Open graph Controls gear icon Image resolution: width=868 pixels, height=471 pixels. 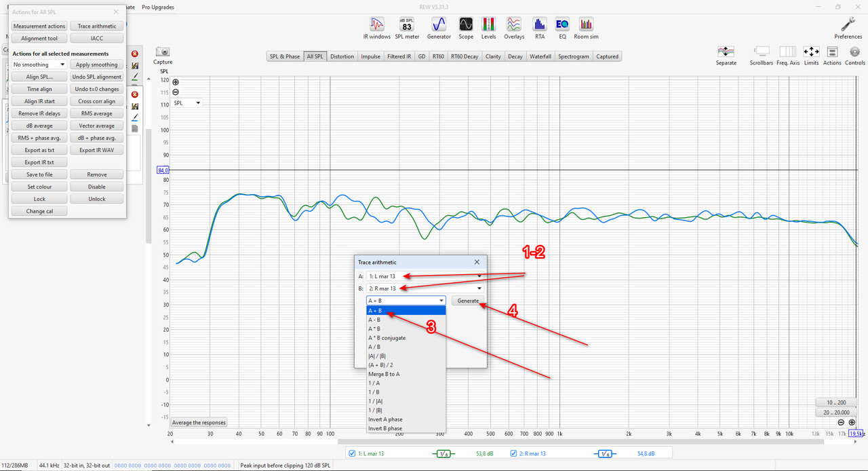[x=854, y=56]
